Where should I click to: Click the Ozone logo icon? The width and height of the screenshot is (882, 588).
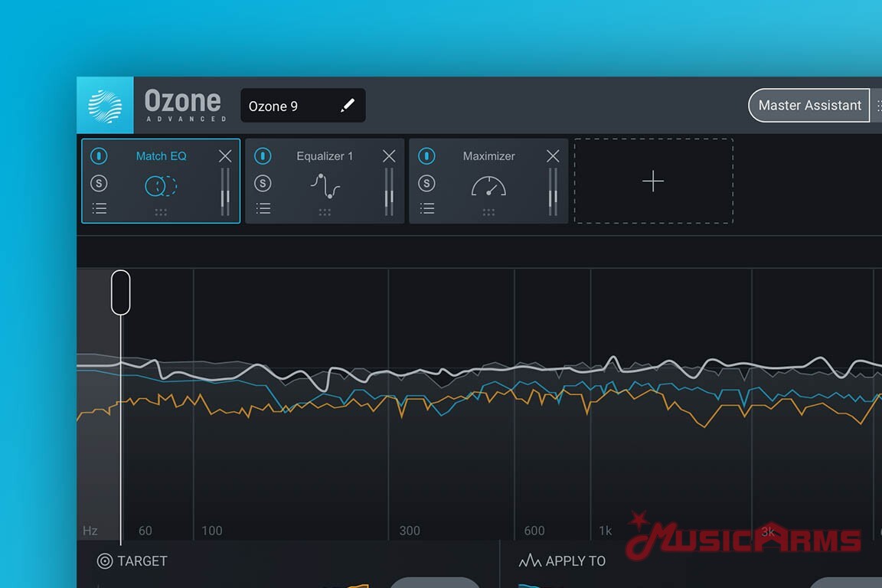pos(105,106)
